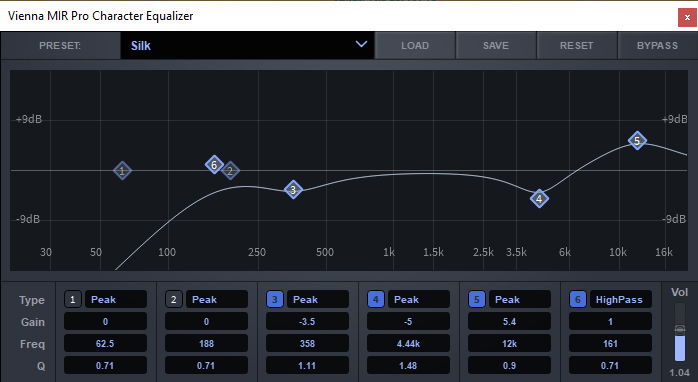Select EQ band 2 node on graph
The image size is (698, 382).
click(x=230, y=171)
